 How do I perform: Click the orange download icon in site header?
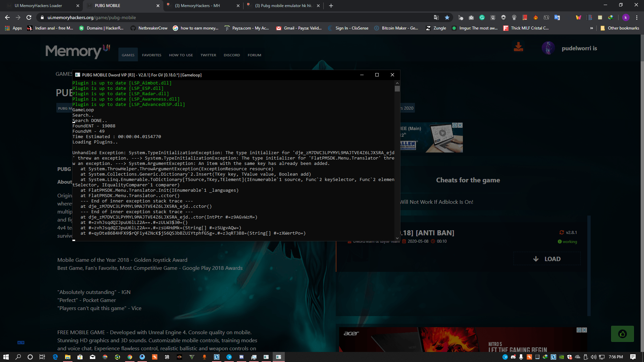[x=518, y=47]
